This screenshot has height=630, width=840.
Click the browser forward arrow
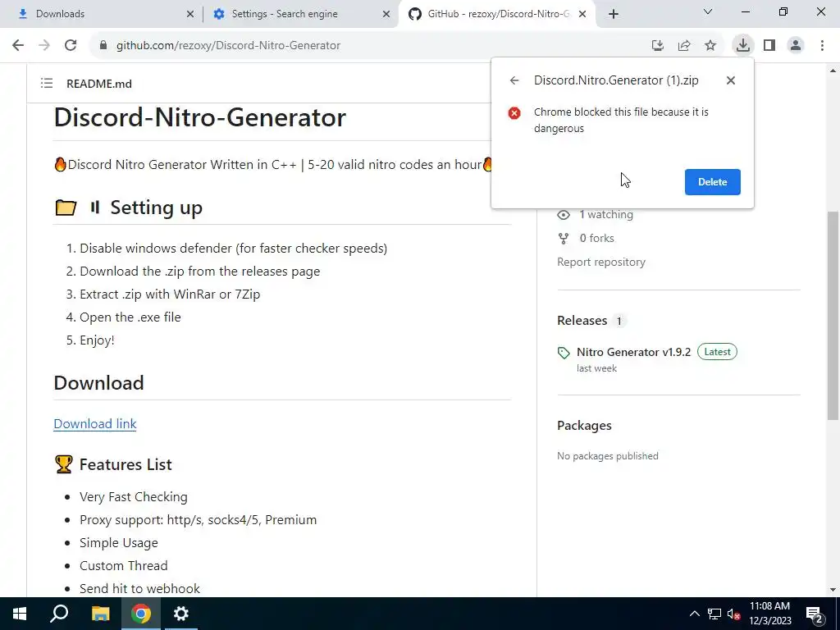tap(44, 46)
